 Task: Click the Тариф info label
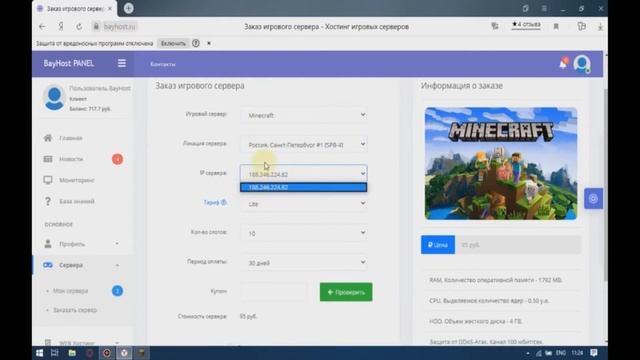pos(215,202)
